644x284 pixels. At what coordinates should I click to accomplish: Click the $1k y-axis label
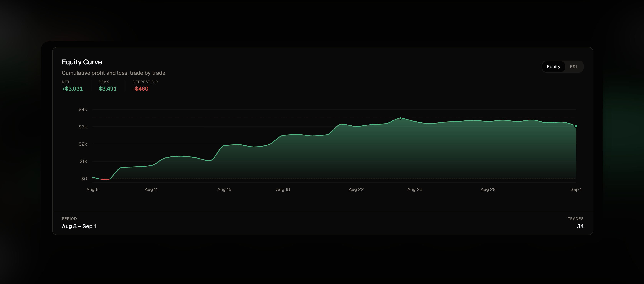pyautogui.click(x=83, y=161)
